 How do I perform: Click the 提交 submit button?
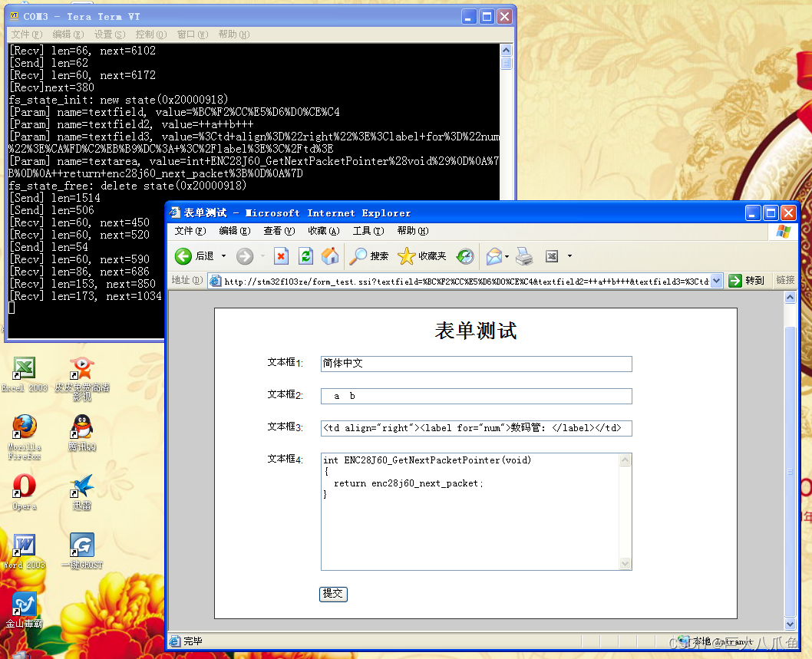[333, 594]
